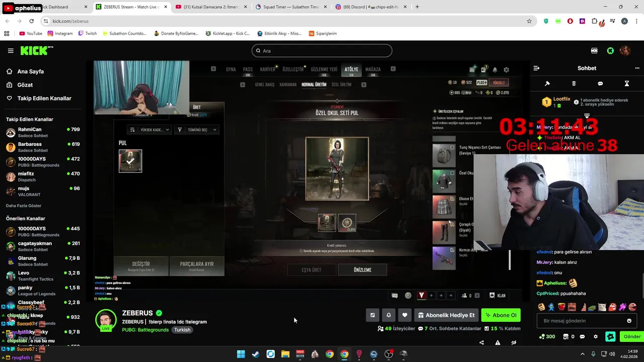
Task: Click the teal star badge beside Gönder
Action: click(x=610, y=337)
